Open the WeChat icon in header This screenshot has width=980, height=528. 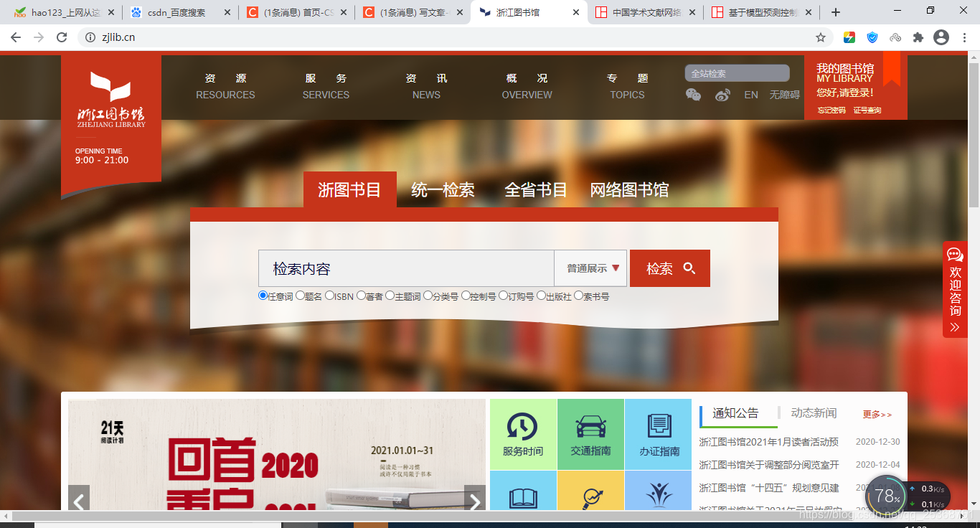tap(693, 95)
